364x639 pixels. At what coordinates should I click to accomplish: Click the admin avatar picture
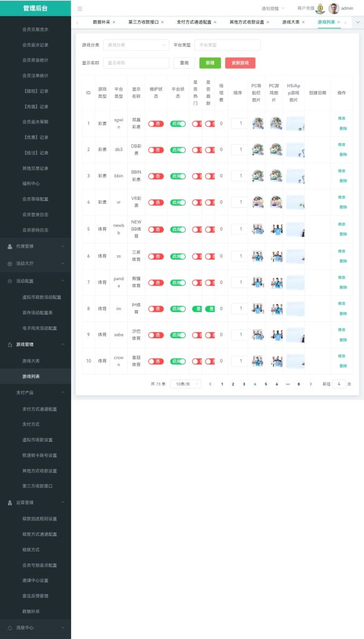334,8
